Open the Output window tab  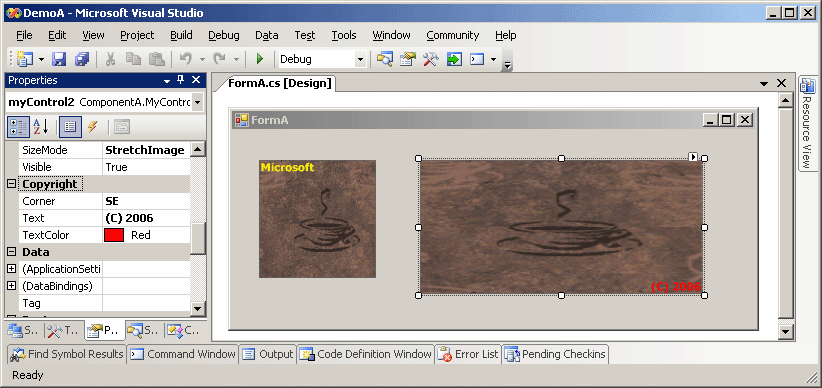[x=268, y=354]
